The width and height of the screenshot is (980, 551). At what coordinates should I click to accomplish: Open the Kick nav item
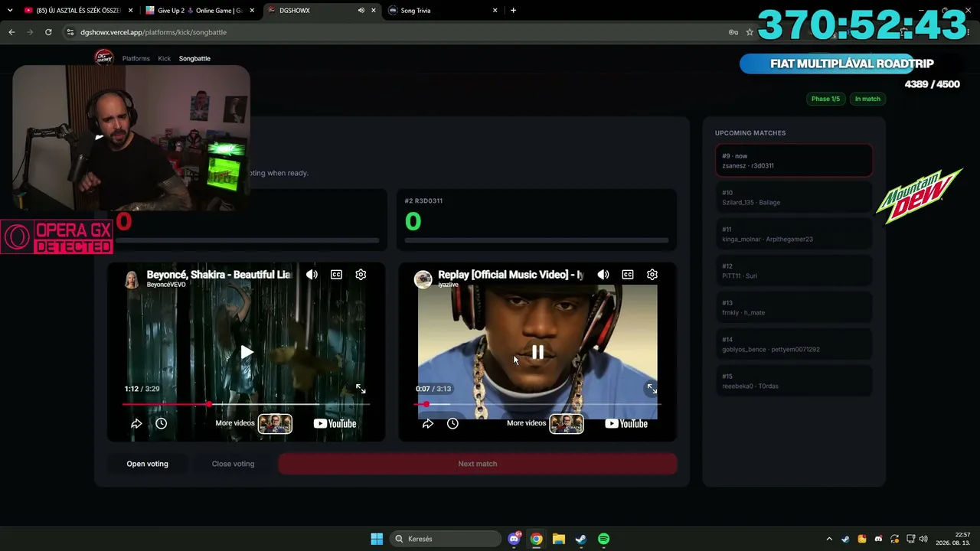(x=165, y=58)
